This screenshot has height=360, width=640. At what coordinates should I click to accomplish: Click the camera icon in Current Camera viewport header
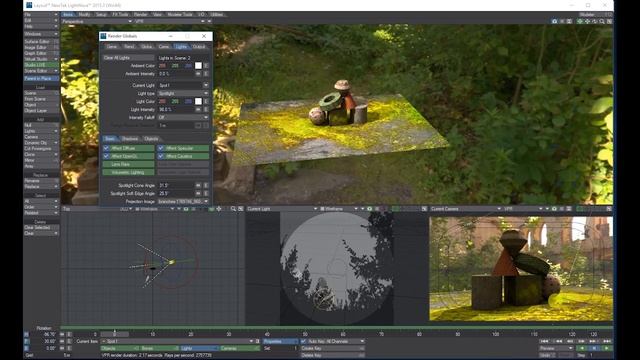[554, 209]
